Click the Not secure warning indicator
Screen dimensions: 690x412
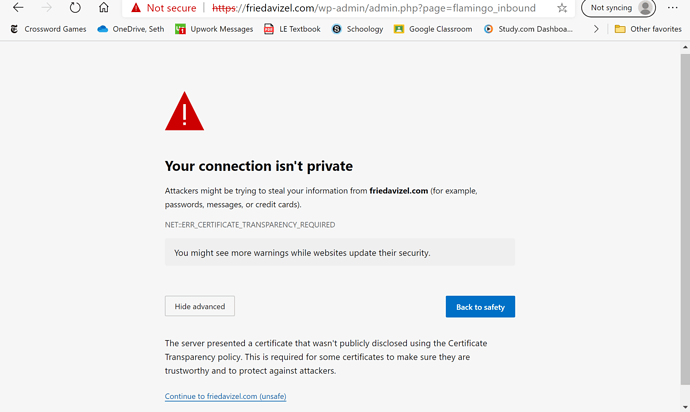[x=163, y=8]
